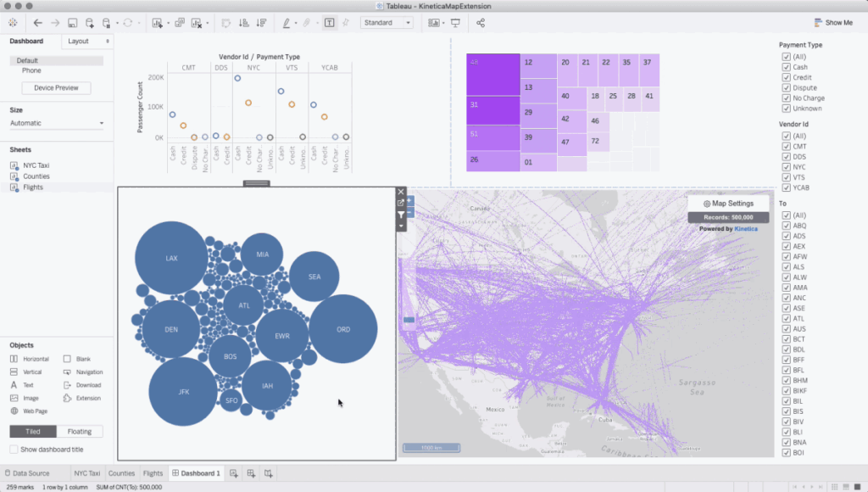The height and width of the screenshot is (492, 868).
Task: Toggle the NYC vendor checkbox
Action: tap(786, 167)
